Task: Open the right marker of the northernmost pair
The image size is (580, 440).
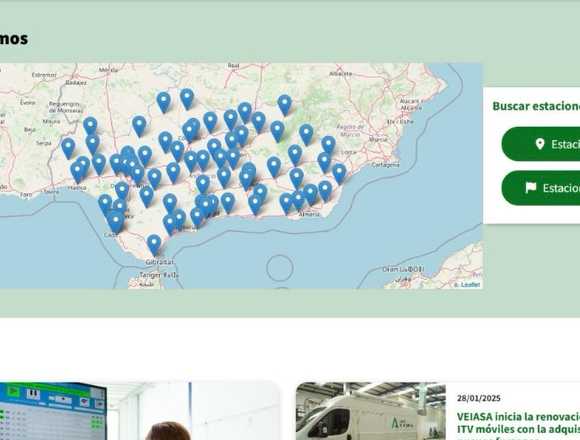Action: tap(187, 99)
